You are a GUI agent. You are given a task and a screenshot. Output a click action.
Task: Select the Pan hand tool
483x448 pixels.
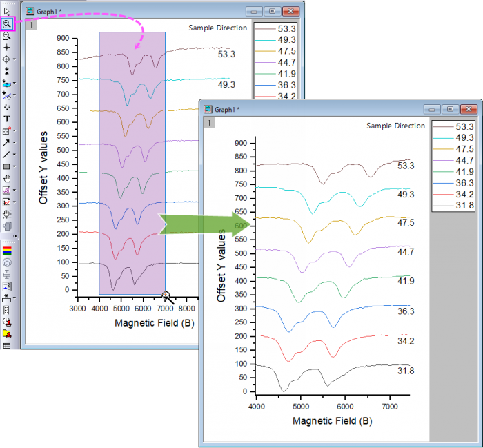coord(7,178)
